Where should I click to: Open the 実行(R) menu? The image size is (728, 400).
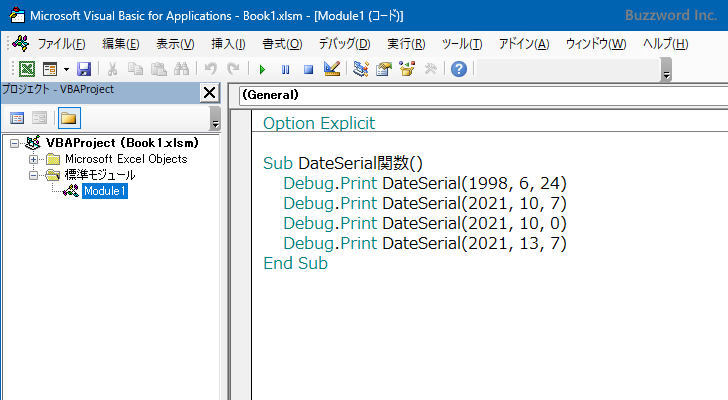pos(406,44)
